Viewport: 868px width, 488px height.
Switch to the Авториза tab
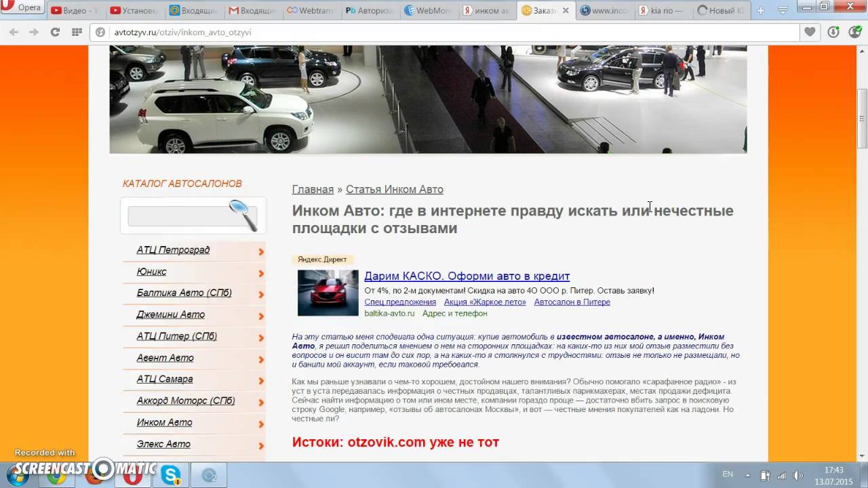tap(369, 10)
